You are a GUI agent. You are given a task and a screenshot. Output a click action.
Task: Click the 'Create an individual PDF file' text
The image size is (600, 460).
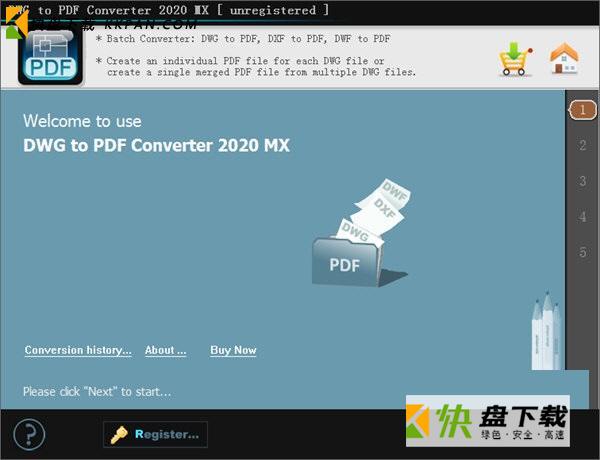(256, 67)
